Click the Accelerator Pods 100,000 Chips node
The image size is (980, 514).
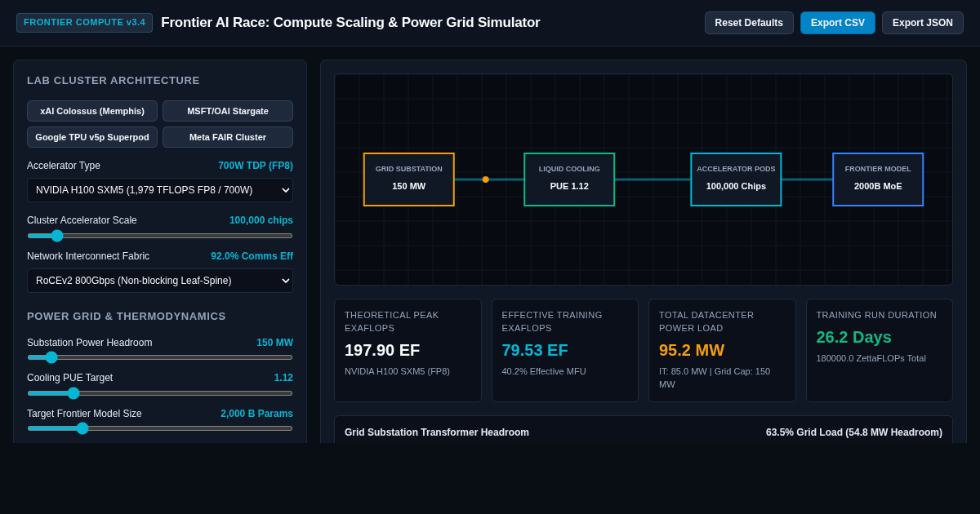736,179
